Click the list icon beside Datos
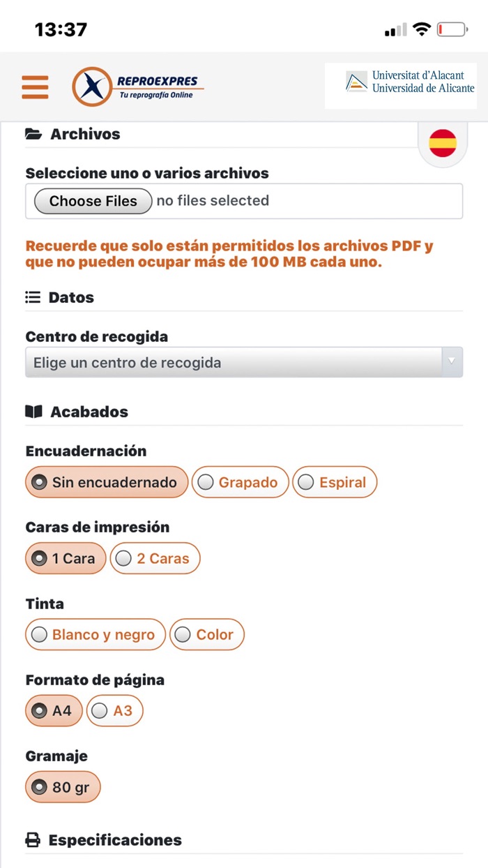Screen dimensions: 488x868 click(32, 296)
